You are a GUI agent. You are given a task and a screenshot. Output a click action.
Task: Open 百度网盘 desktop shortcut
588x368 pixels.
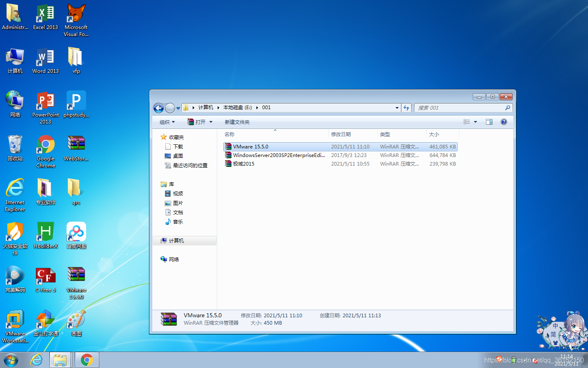pyautogui.click(x=76, y=236)
